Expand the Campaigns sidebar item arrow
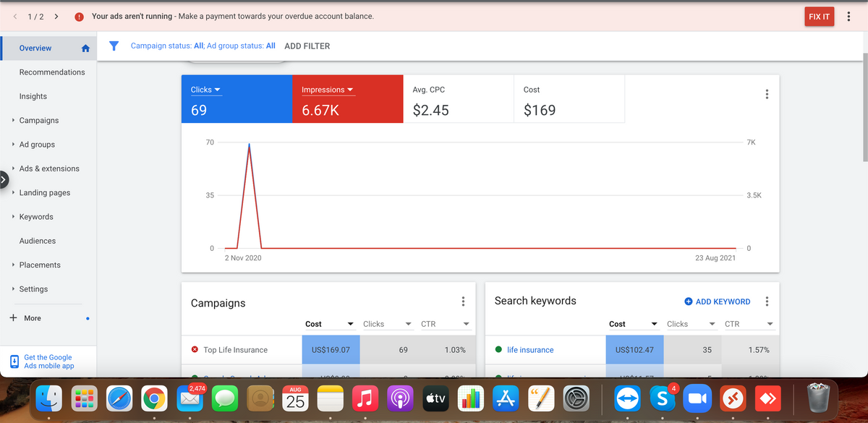Image resolution: width=868 pixels, height=423 pixels. click(13, 120)
